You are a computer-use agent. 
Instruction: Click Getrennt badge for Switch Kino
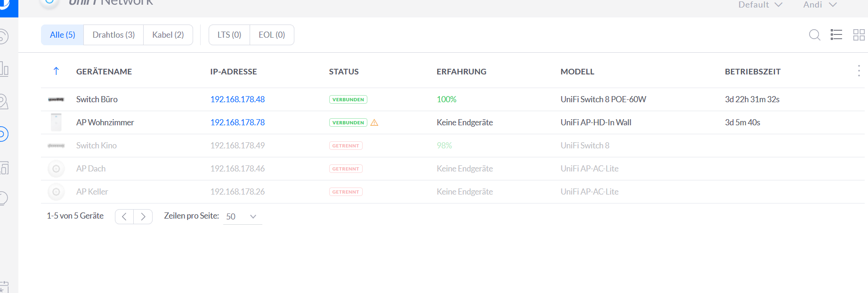point(346,146)
